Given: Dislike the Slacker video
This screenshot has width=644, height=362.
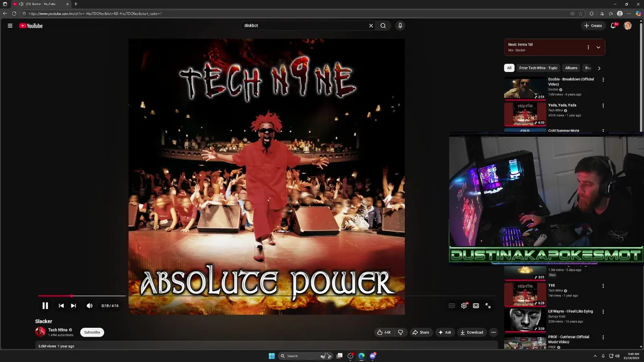Looking at the screenshot, I should (x=400, y=332).
